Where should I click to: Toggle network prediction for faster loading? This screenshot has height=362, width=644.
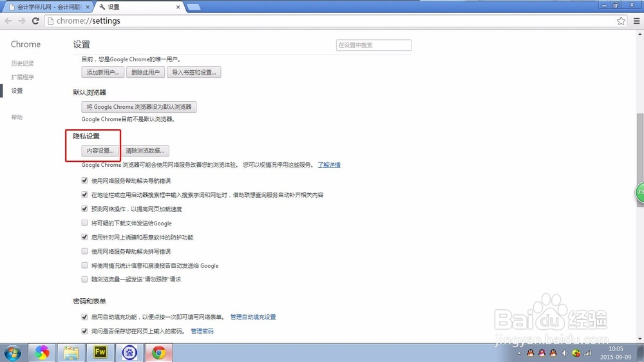point(84,209)
